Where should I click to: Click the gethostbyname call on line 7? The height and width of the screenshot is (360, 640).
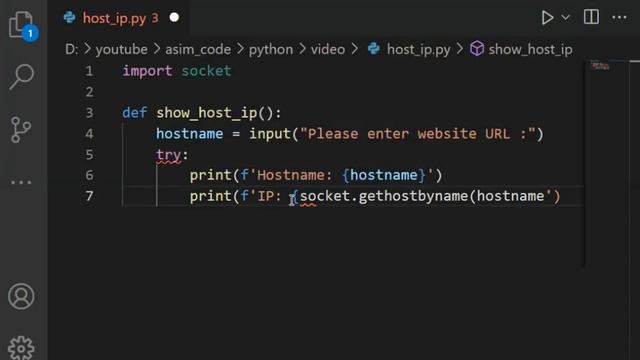413,196
